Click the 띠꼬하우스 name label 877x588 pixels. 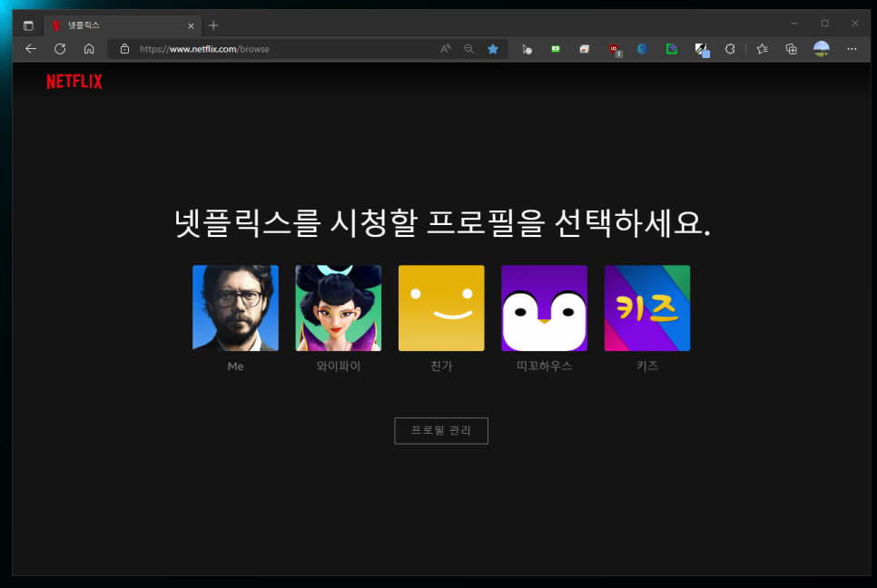(x=544, y=366)
